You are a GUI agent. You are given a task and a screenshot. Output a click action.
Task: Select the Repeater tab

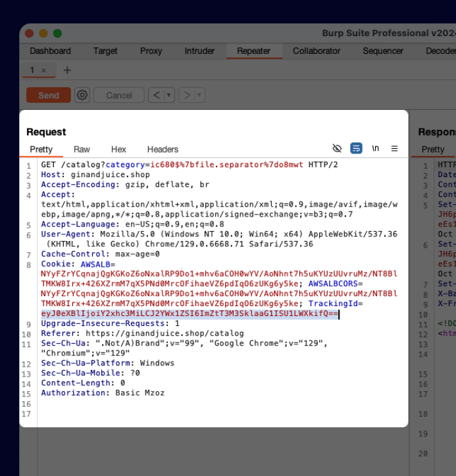tap(254, 51)
